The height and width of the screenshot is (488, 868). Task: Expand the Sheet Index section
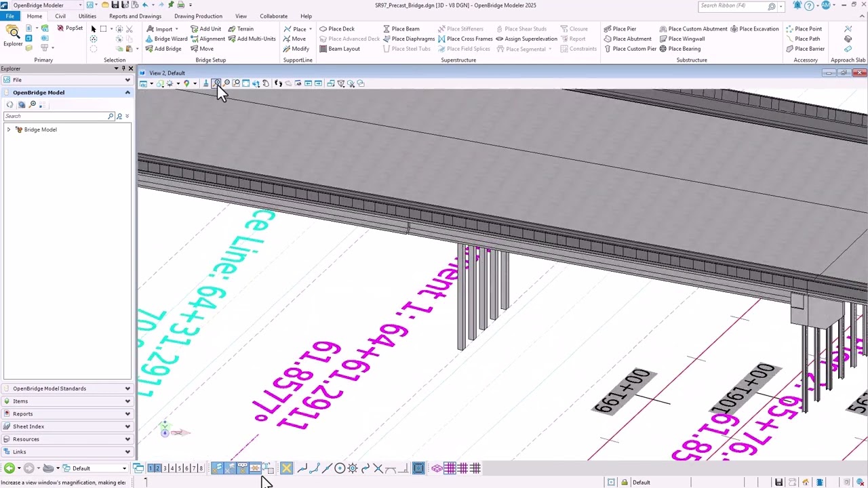[x=127, y=426]
